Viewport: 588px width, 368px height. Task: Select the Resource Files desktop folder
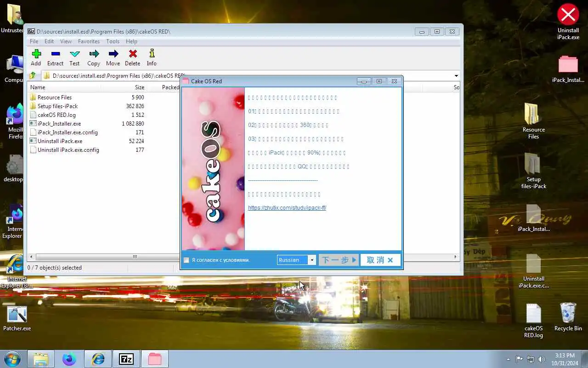coord(533,121)
